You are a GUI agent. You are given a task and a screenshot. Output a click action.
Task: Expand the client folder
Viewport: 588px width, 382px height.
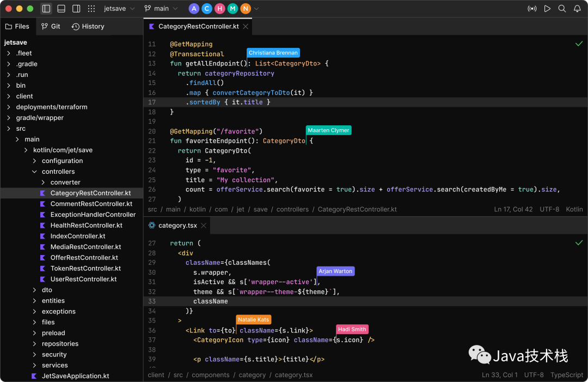[x=8, y=96]
